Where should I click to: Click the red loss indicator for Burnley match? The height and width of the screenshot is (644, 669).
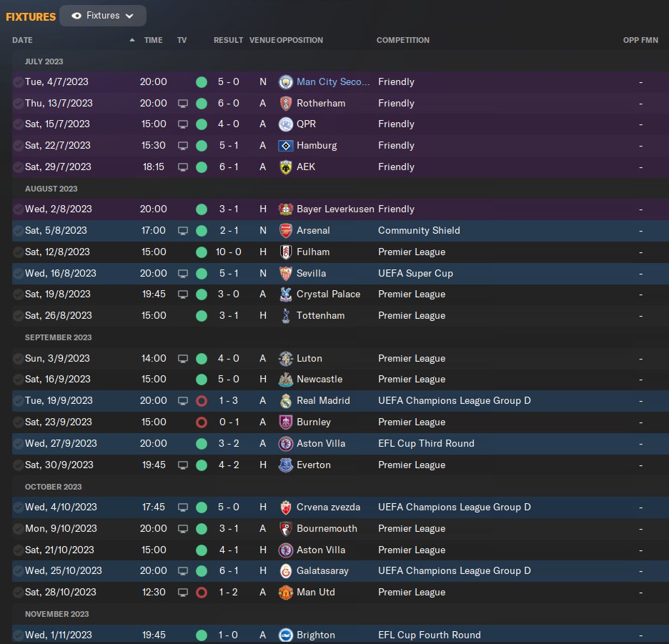tap(202, 422)
